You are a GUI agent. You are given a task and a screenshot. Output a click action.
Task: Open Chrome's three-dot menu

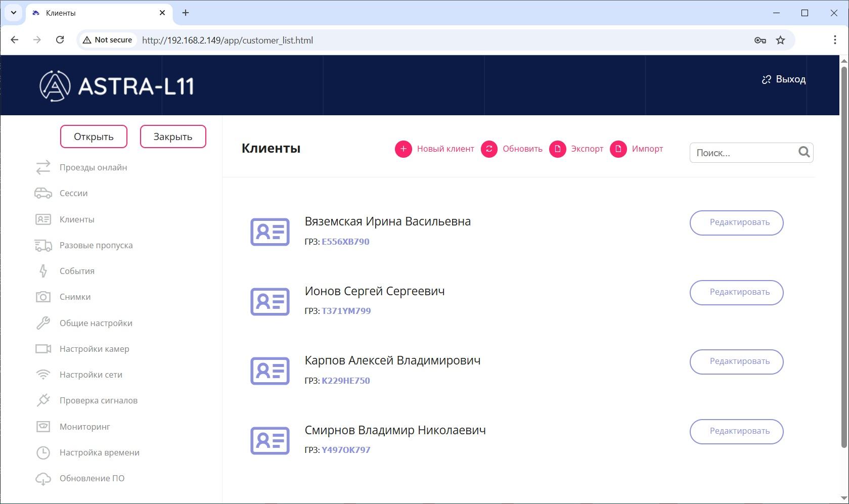835,40
